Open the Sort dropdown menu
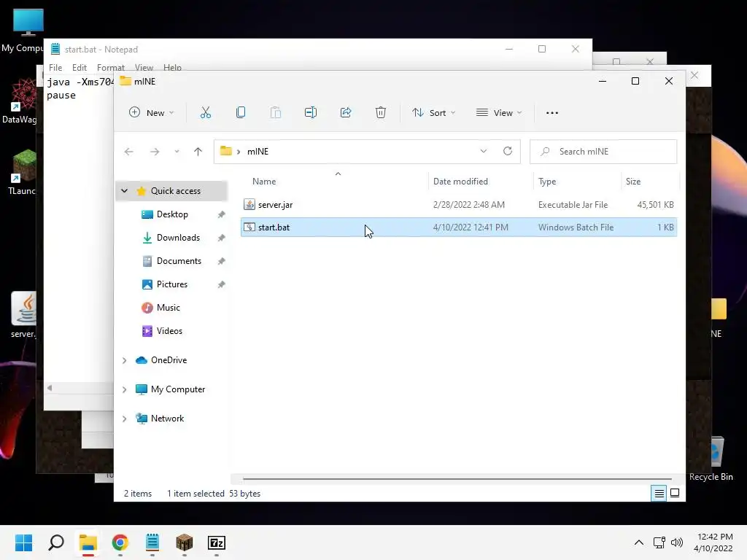 click(x=433, y=113)
